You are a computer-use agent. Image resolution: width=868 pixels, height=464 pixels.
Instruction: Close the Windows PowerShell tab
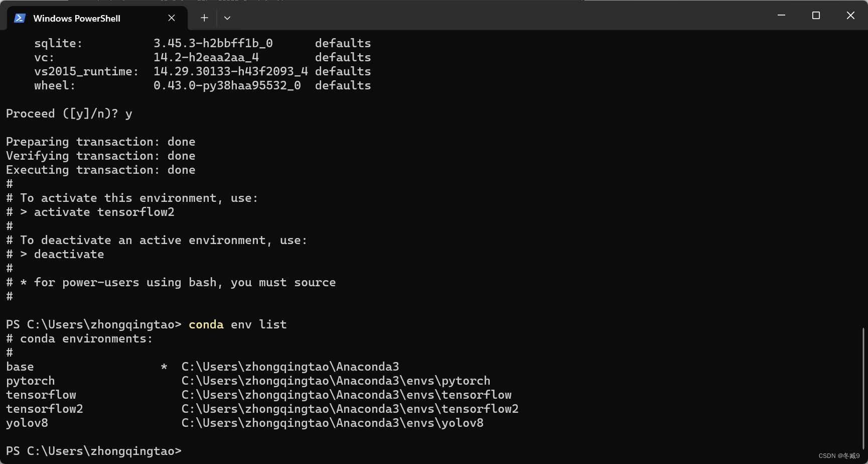[171, 18]
